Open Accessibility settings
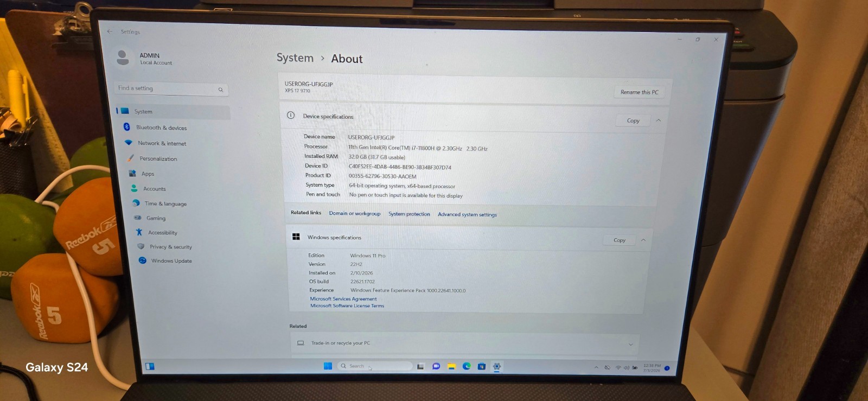Viewport: 868px width, 401px height. click(x=163, y=232)
